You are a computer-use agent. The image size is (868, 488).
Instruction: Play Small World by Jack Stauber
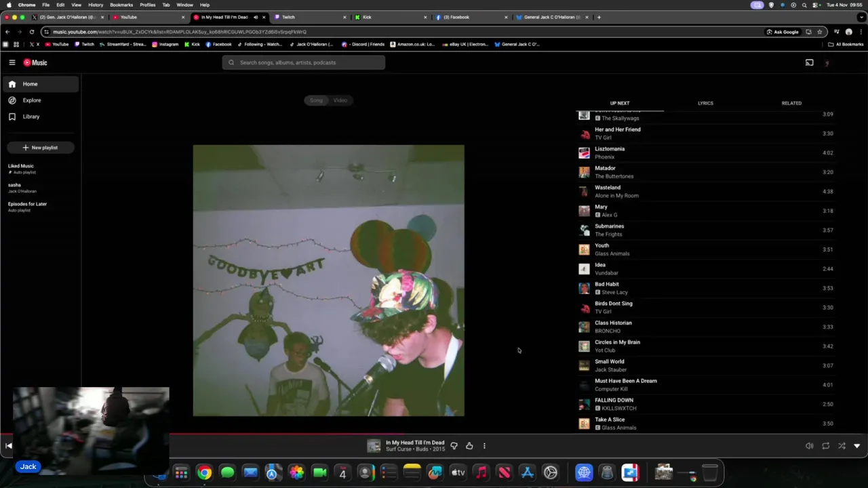[x=705, y=365]
